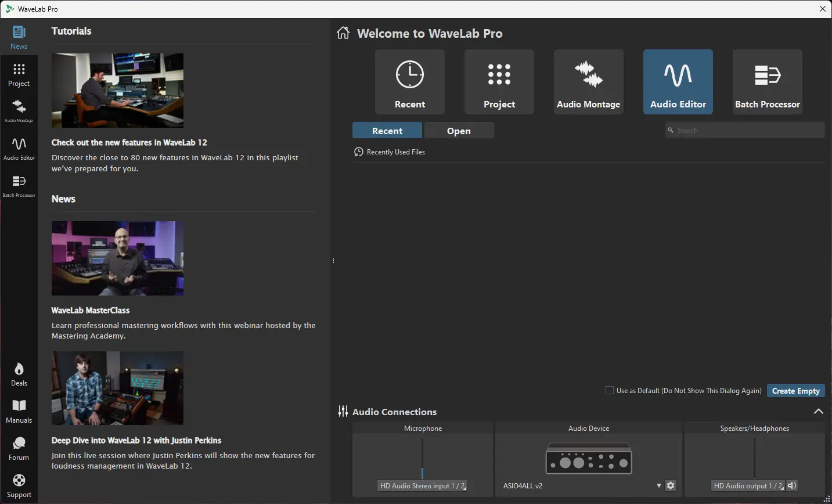Click the speaker test icon beside HD Audio output
832x504 pixels.
792,485
